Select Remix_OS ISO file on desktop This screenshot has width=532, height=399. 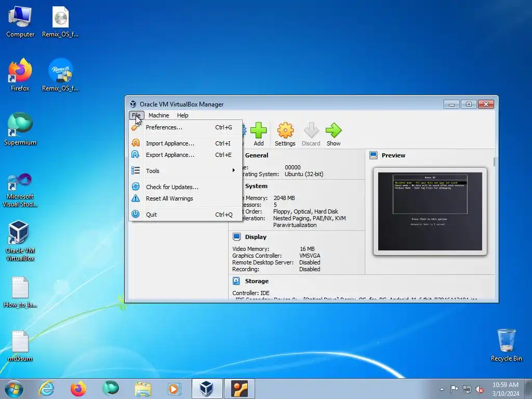(60, 22)
